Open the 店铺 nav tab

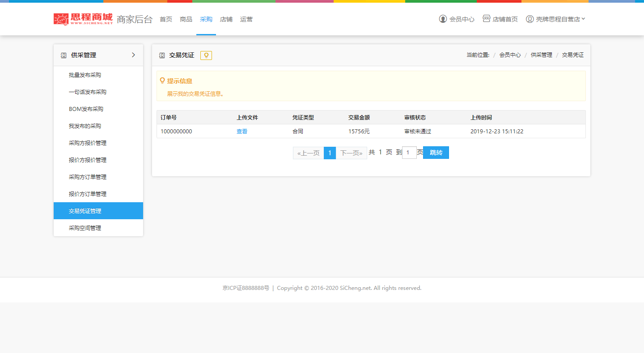tap(226, 19)
